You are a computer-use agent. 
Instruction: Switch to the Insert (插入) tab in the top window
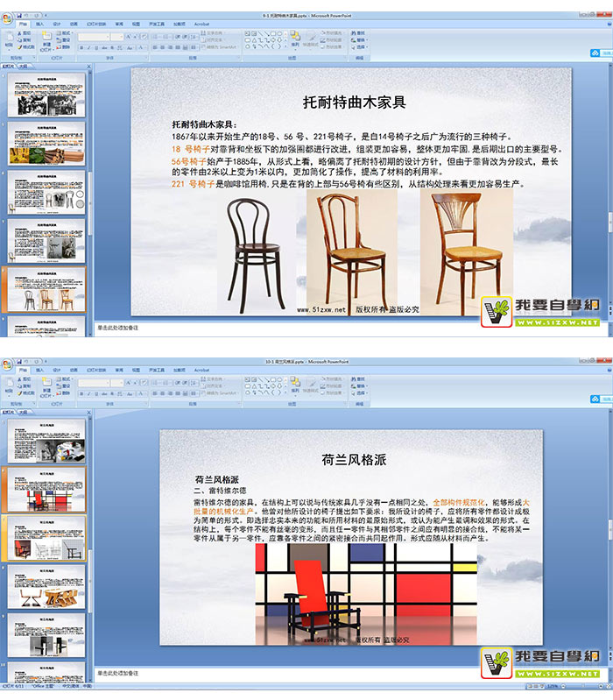[39, 25]
